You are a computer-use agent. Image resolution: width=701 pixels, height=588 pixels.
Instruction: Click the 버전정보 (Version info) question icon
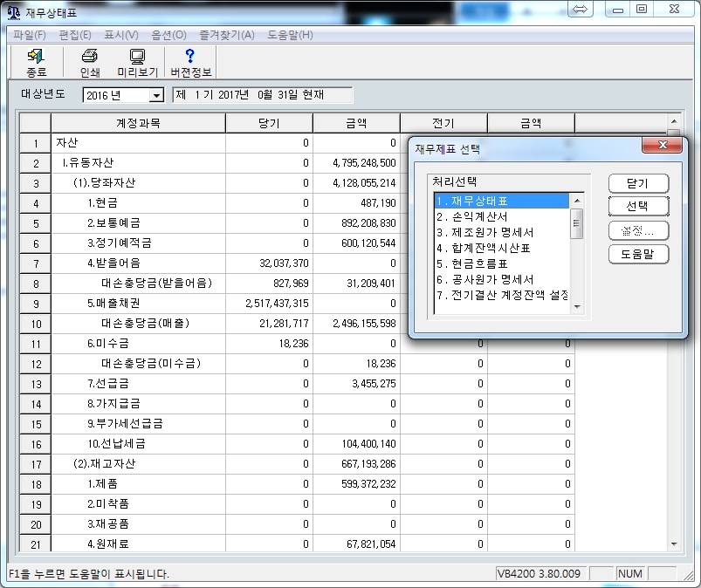pos(190,63)
